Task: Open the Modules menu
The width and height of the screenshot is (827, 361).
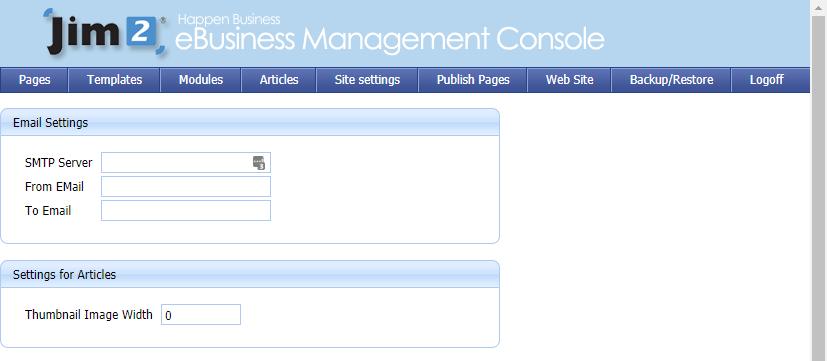Action: tap(200, 80)
